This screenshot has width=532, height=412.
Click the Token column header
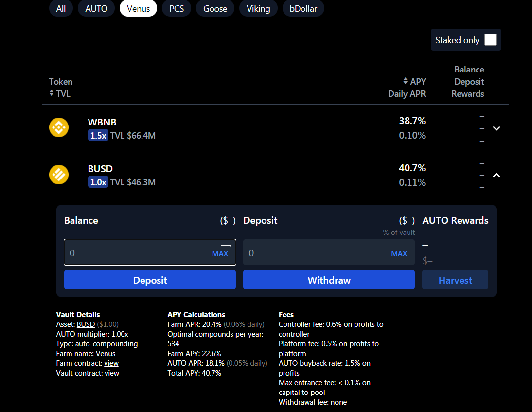[x=61, y=82]
